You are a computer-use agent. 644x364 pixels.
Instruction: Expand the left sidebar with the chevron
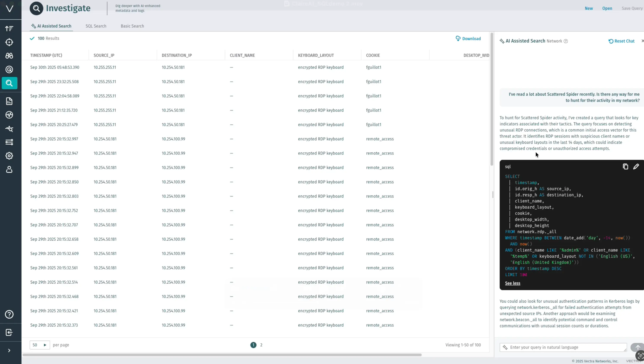(x=9, y=351)
